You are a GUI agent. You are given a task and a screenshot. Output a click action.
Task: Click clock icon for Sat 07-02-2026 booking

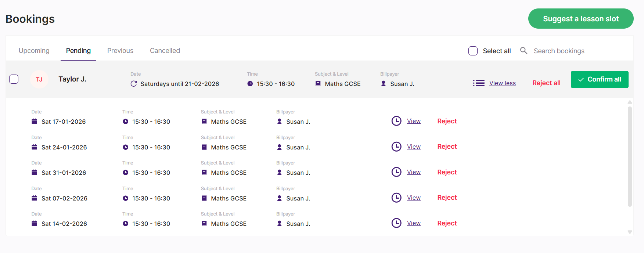[x=396, y=198]
